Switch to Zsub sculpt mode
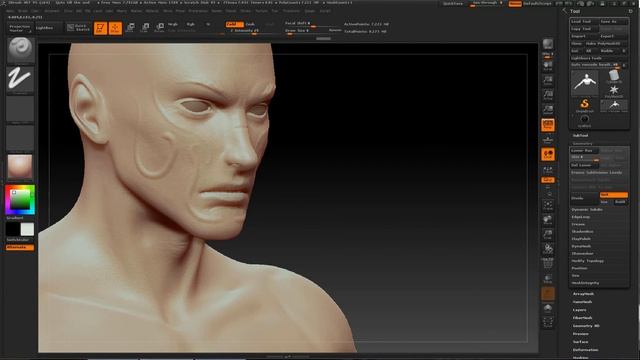 click(x=250, y=24)
